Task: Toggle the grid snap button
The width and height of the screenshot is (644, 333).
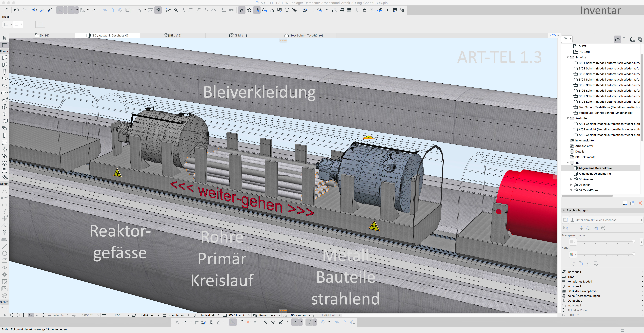Action: point(94,10)
